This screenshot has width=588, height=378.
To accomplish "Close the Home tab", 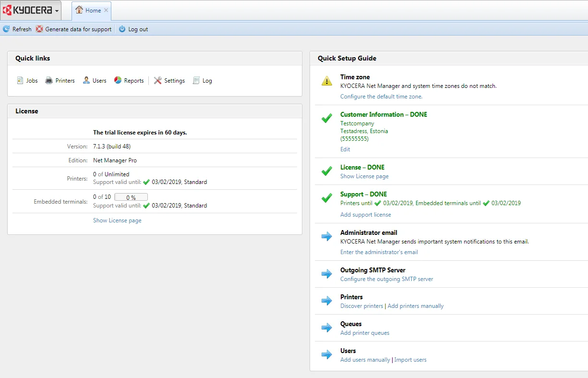I will pyautogui.click(x=106, y=10).
